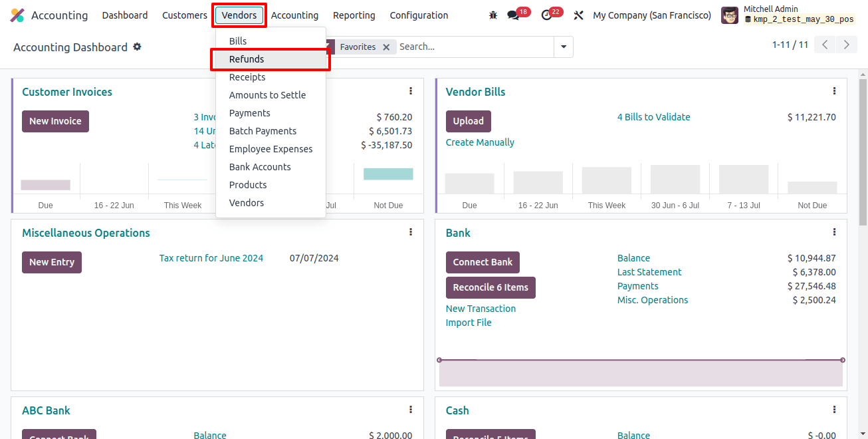Screen dimensions: 868x439
Task: Open the Vendor Bills card title
Action: click(476, 92)
